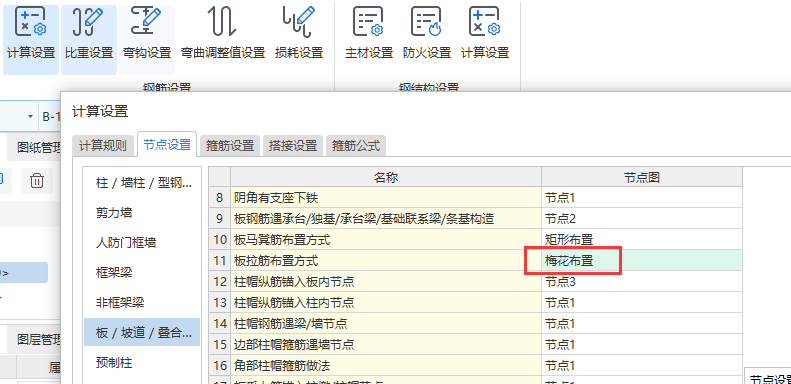
Task: Select the 阴角有支座下铁 row name
Action: (x=386, y=197)
